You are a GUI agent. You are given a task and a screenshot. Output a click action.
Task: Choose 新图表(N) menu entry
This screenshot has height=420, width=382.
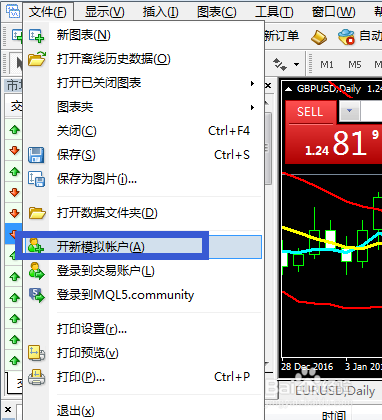(143, 35)
